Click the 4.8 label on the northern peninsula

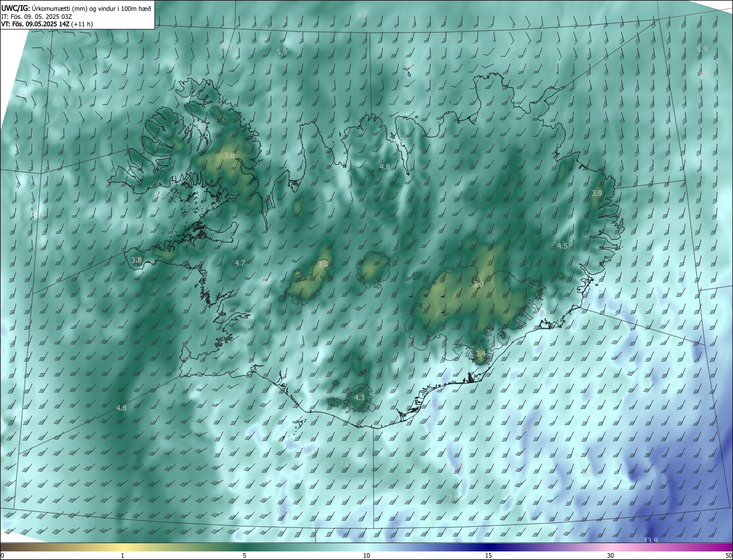point(385,167)
